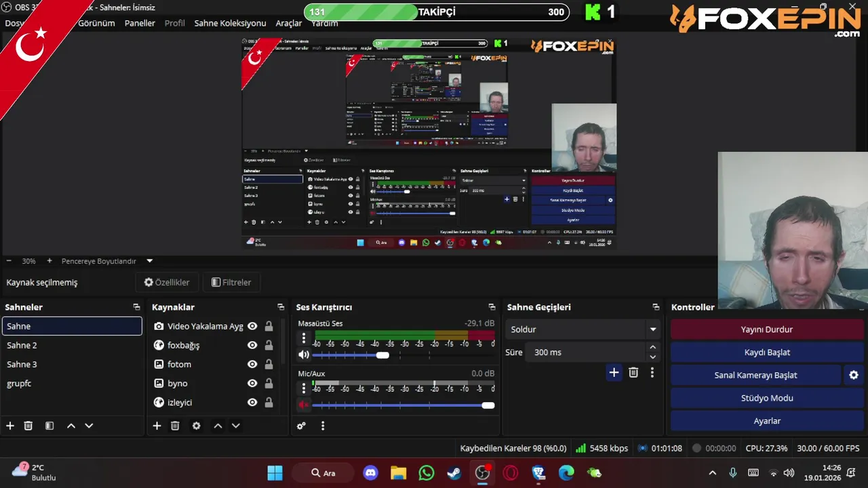
Task: Decrease transition Süre with down arrow
Action: point(653,357)
